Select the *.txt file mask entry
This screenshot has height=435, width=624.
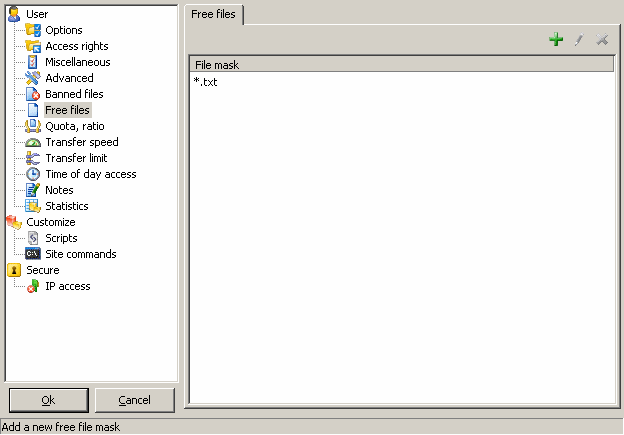click(x=205, y=82)
